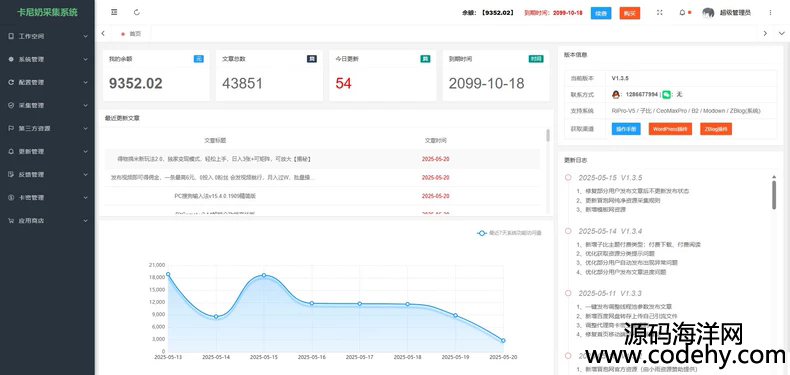Expand the 系统管理 menu chevron
The image size is (790, 375).
pos(86,59)
